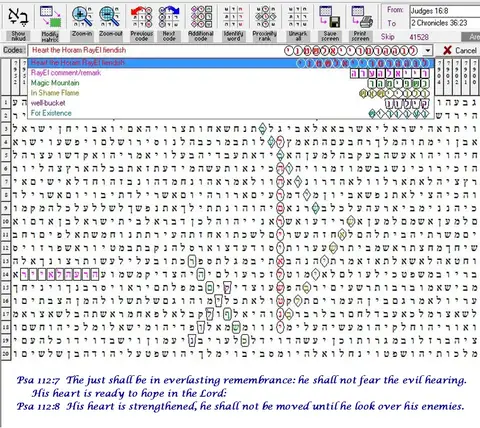Viewport: 480px width, 428px height.
Task: Click the Show nikud icon
Action: pyautogui.click(x=18, y=17)
